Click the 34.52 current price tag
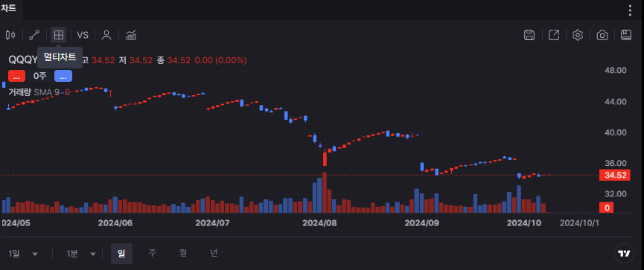644x270 pixels. 615,176
